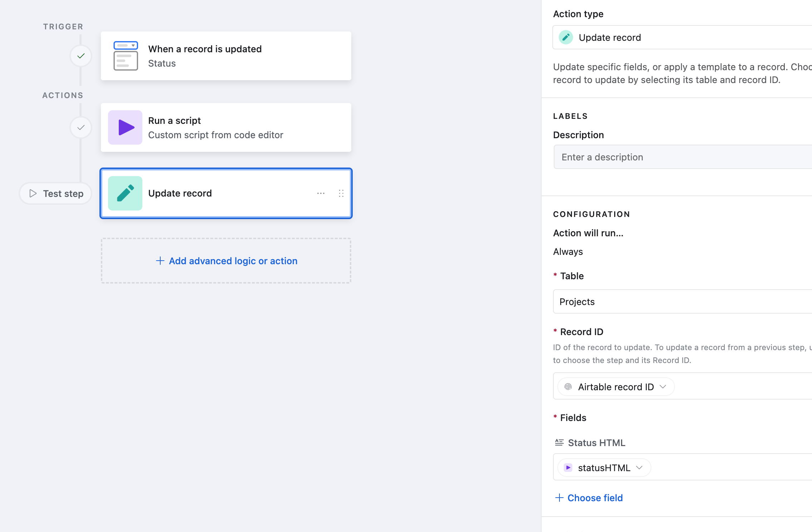This screenshot has height=532, width=812.
Task: Open the three-dot menu on Update record
Action: point(321,193)
